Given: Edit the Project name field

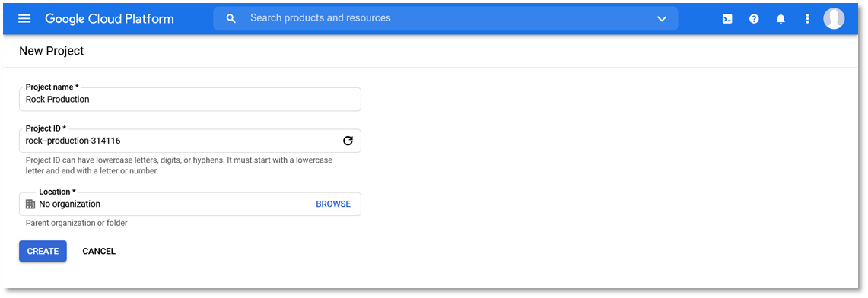Looking at the screenshot, I should (190, 99).
